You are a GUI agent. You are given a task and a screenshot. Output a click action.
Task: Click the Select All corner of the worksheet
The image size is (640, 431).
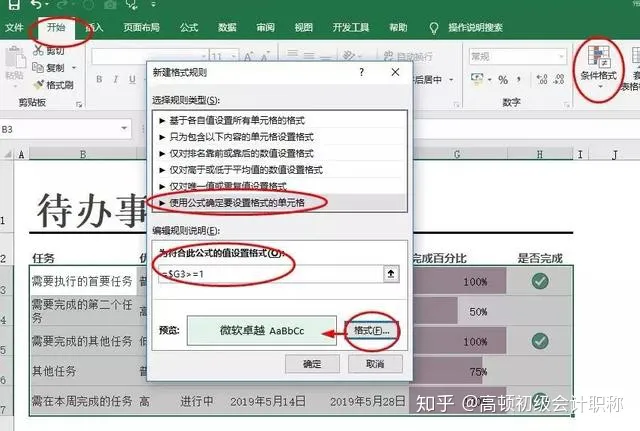coord(7,154)
